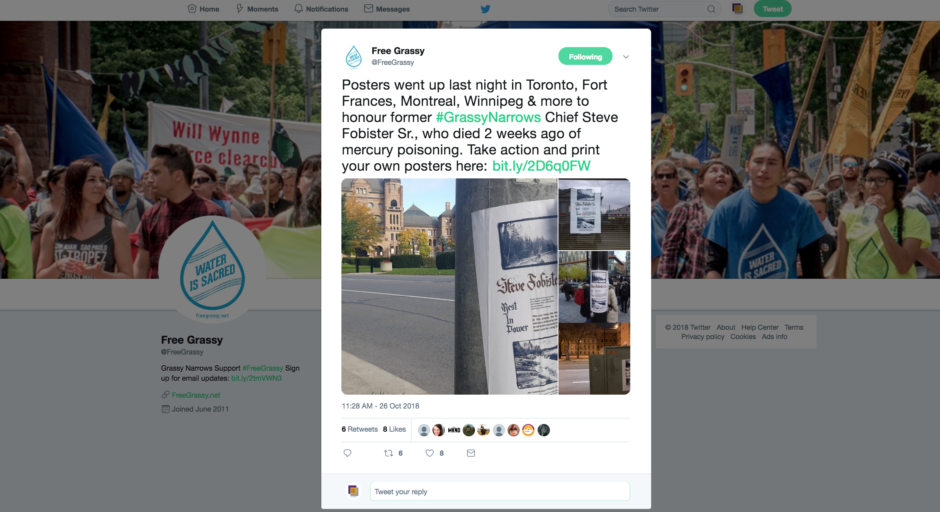The image size is (940, 512).
Task: Click the Tweet your reply field
Action: pos(499,492)
